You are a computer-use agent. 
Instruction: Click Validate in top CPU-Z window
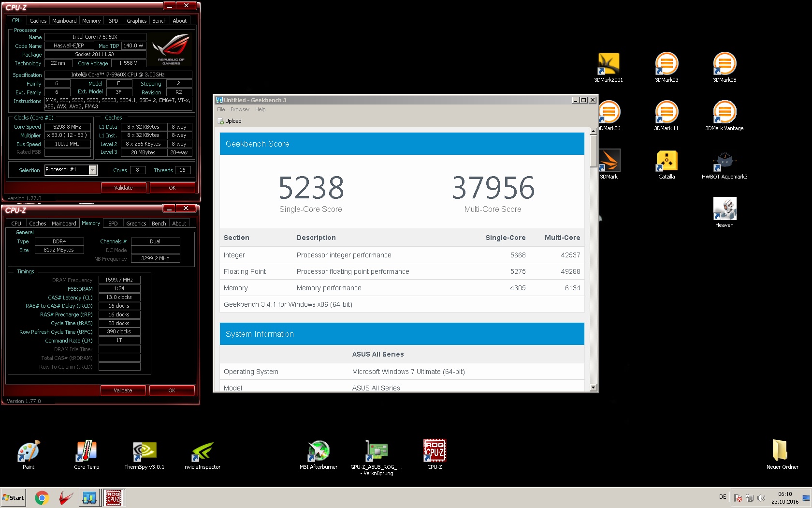pos(123,188)
